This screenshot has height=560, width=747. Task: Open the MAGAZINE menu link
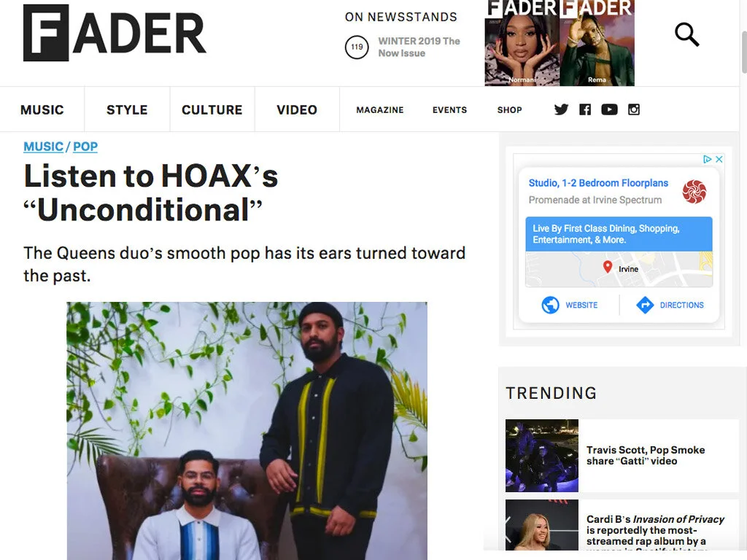pyautogui.click(x=379, y=110)
